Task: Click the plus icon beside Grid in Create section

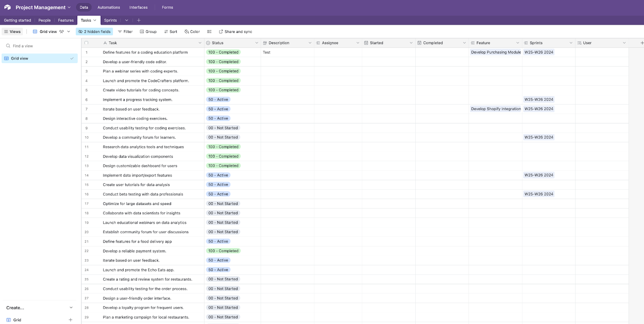Action: [x=70, y=320]
